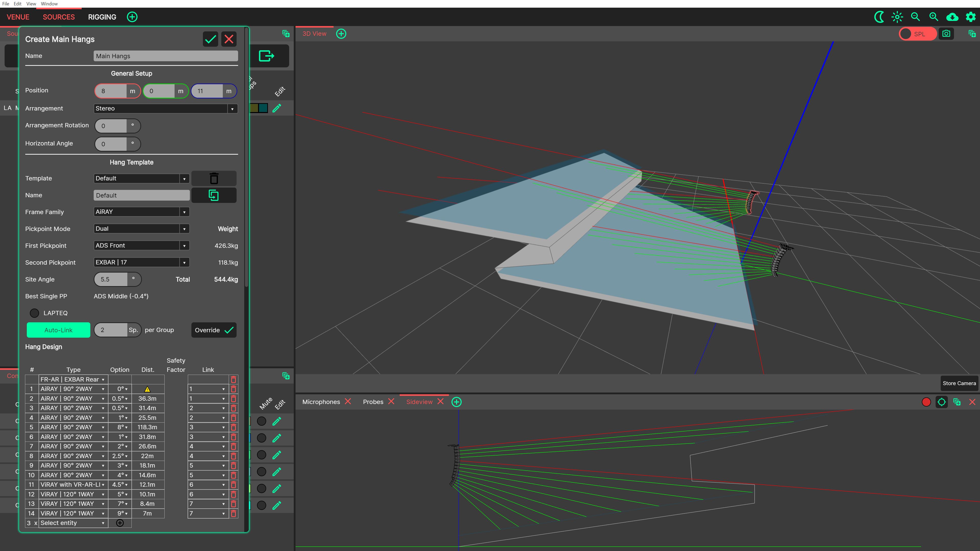
Task: Switch to dark mode moon icon
Action: point(879,17)
